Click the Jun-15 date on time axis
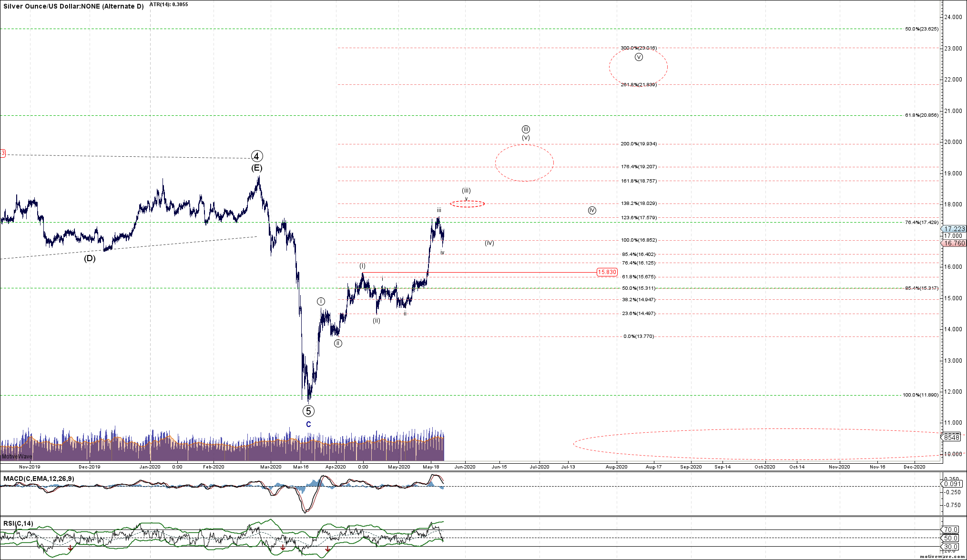Viewport: 967px width, 560px height. point(499,467)
